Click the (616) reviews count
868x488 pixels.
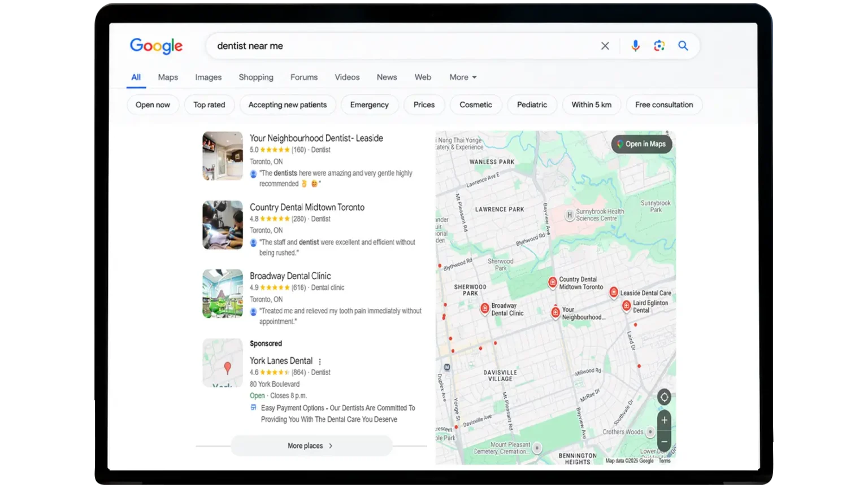298,288
